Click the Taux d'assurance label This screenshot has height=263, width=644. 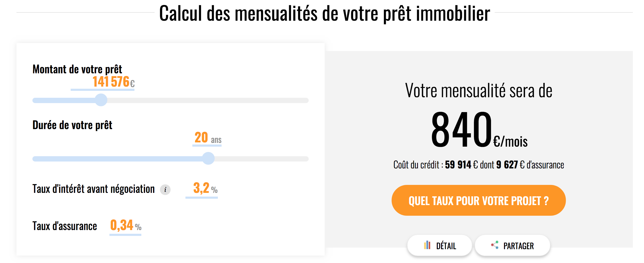(x=65, y=226)
